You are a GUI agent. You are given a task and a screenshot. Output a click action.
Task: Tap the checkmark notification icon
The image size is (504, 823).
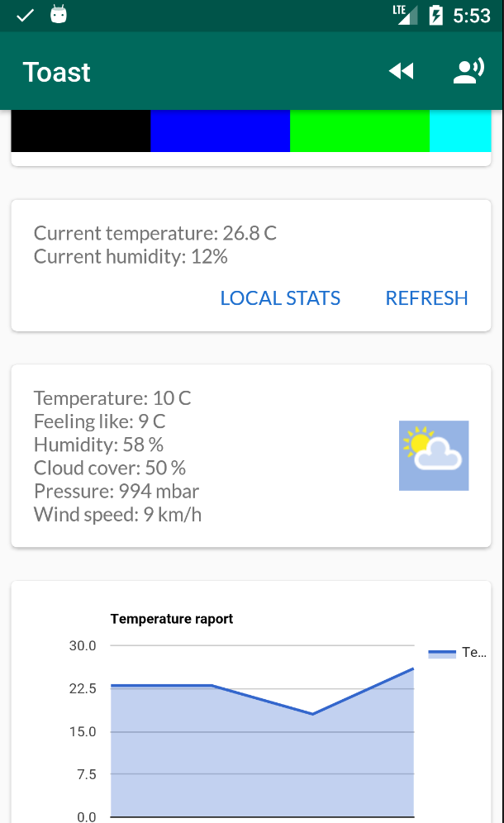pyautogui.click(x=26, y=15)
